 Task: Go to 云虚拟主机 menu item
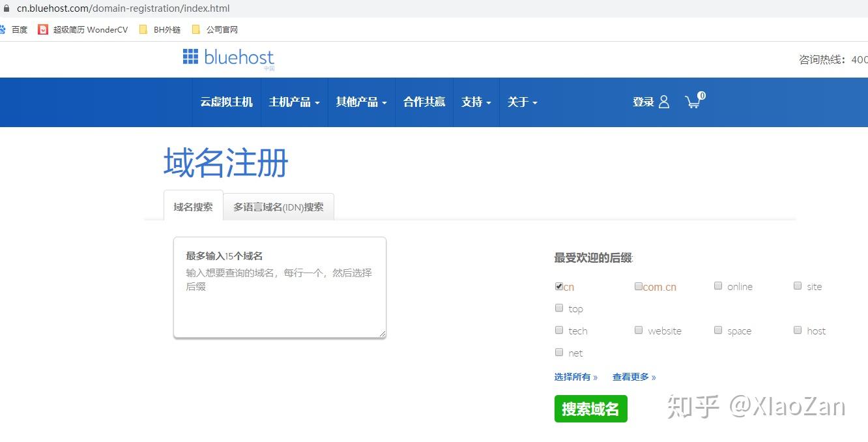click(x=226, y=102)
